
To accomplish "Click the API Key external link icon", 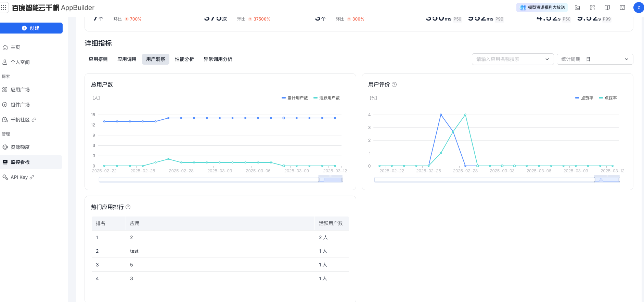I will pos(32,177).
